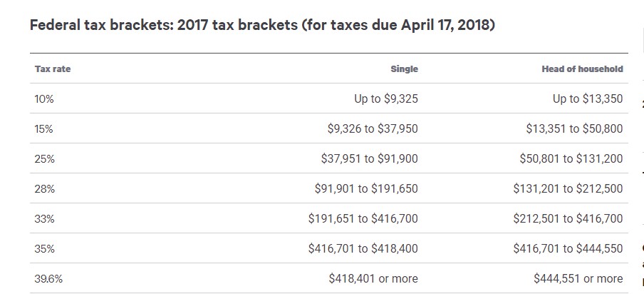
Task: Click the Up to $9,325 cell
Action: [386, 99]
